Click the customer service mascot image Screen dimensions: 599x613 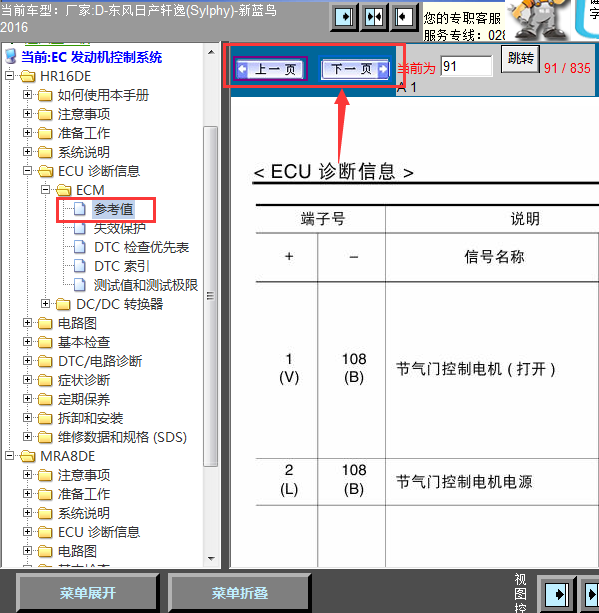[x=540, y=20]
